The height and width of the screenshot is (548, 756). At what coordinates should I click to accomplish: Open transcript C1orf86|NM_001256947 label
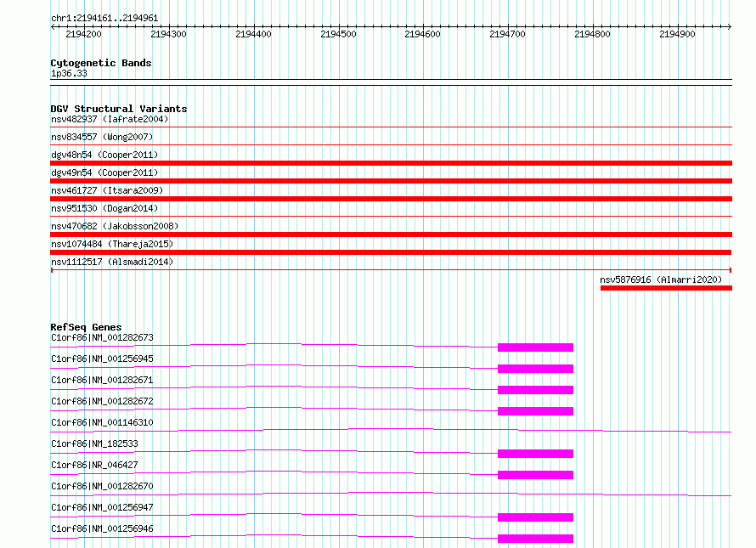(102, 507)
